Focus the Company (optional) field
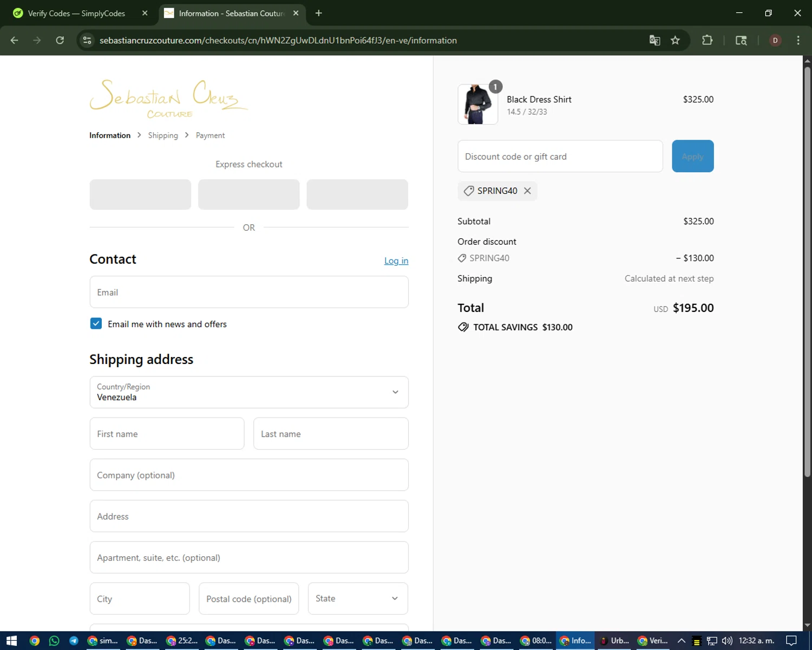Viewport: 812px width, 650px height. coord(249,475)
